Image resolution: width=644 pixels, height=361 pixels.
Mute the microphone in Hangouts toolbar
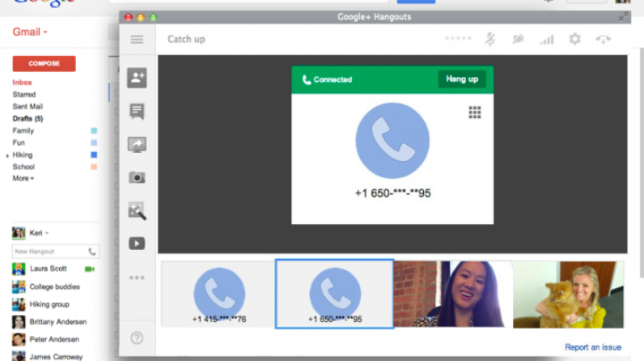(x=490, y=40)
